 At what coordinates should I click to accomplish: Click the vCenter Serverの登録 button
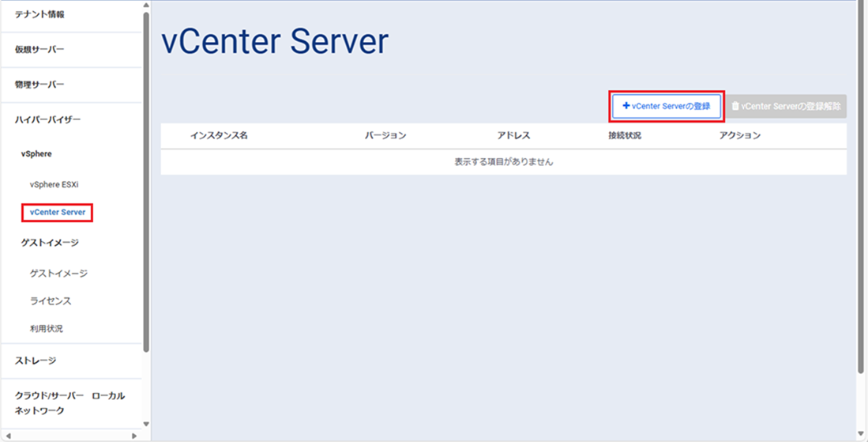pyautogui.click(x=667, y=106)
